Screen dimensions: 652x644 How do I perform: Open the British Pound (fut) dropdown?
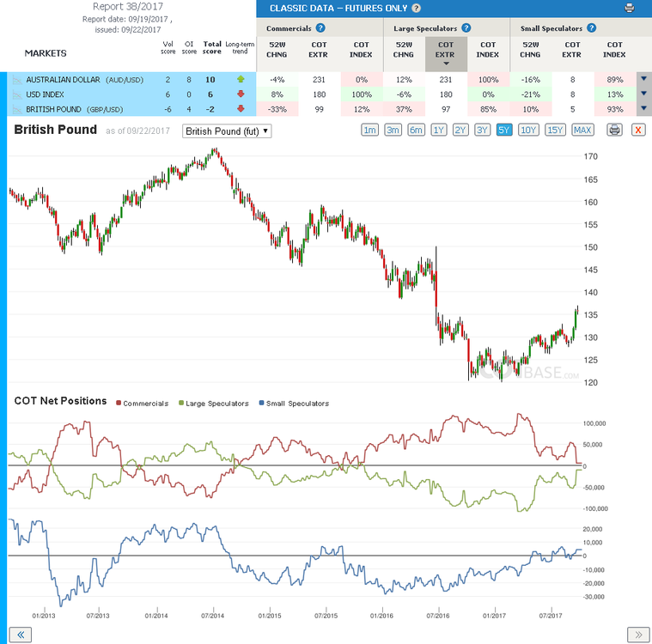pyautogui.click(x=227, y=131)
